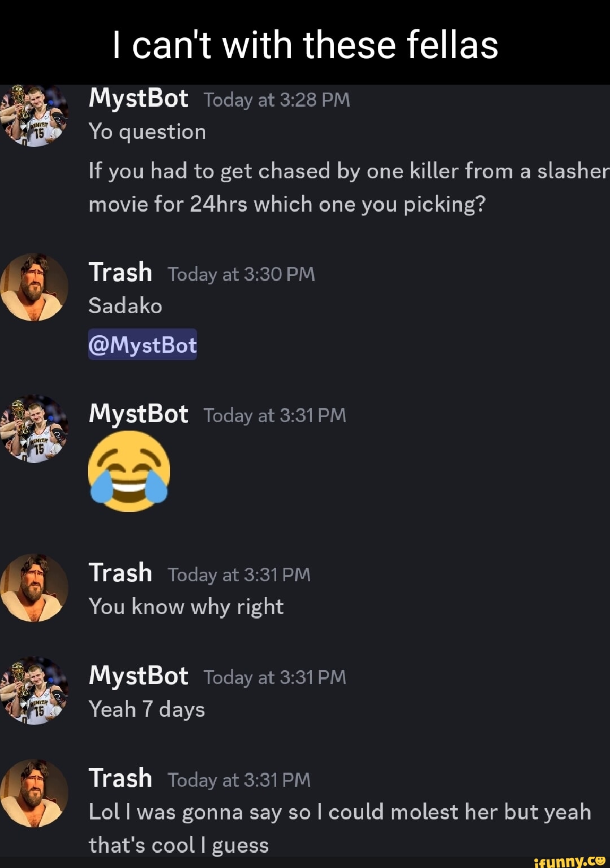Open the iFunny watermark logo

(569, 861)
